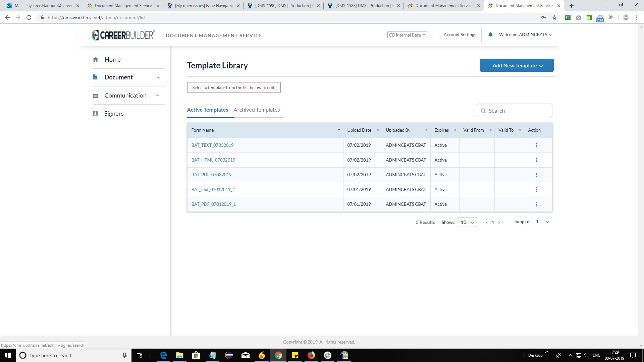The image size is (644, 362).
Task: Click the browser address bar
Action: click(288, 17)
